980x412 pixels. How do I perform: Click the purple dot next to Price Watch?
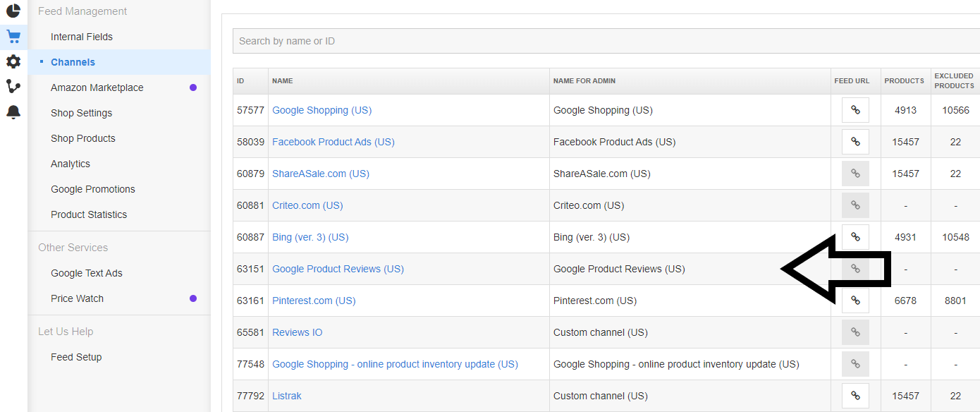coord(192,298)
